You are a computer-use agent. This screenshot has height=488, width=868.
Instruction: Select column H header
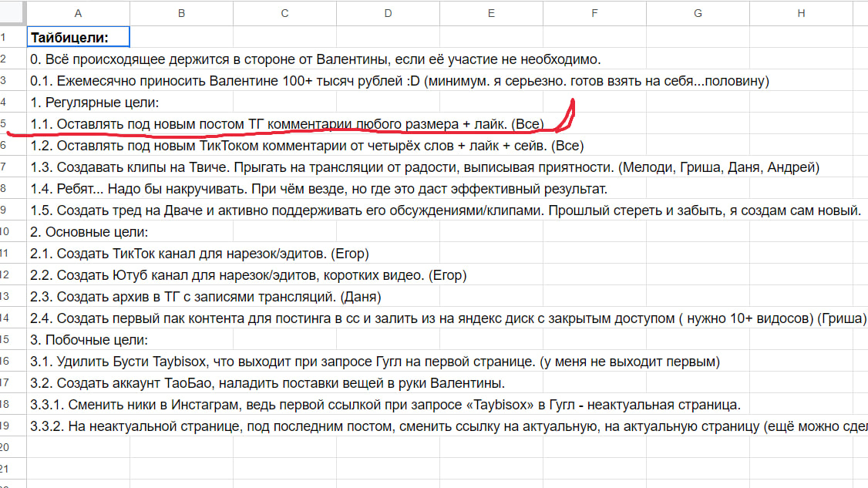pyautogui.click(x=801, y=13)
